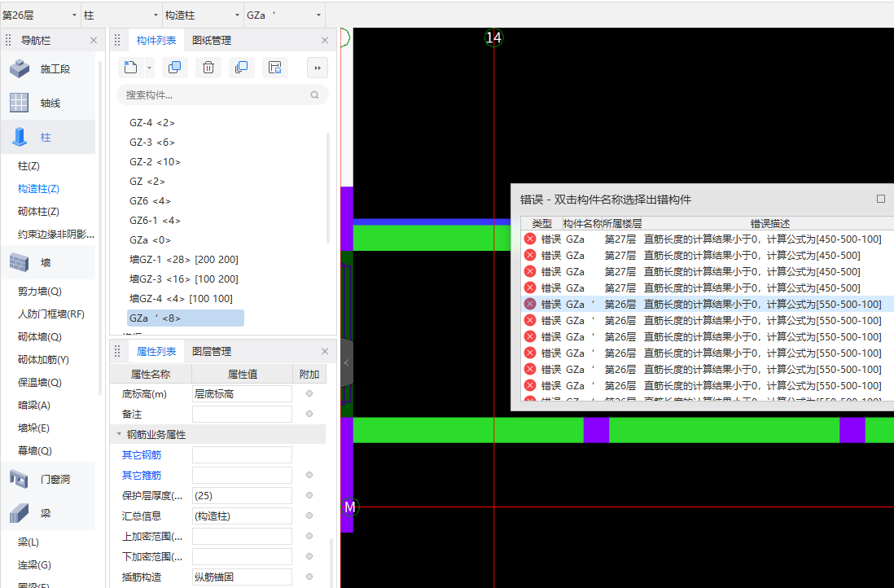Select GZ-2 <10> in component list

[x=155, y=162]
